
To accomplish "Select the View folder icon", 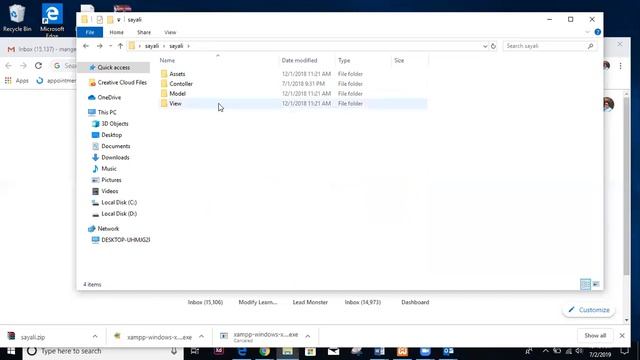I will click(164, 103).
